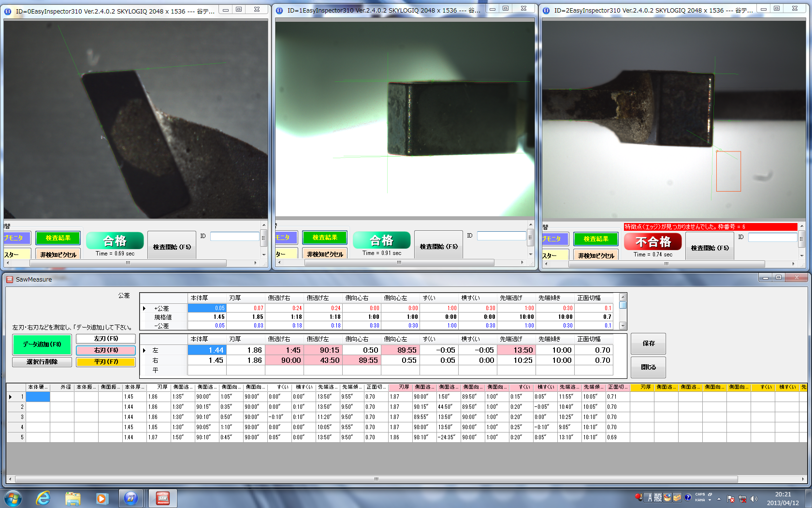Open Windows Explorer folder icon in taskbar
The width and height of the screenshot is (812, 508).
(x=72, y=498)
